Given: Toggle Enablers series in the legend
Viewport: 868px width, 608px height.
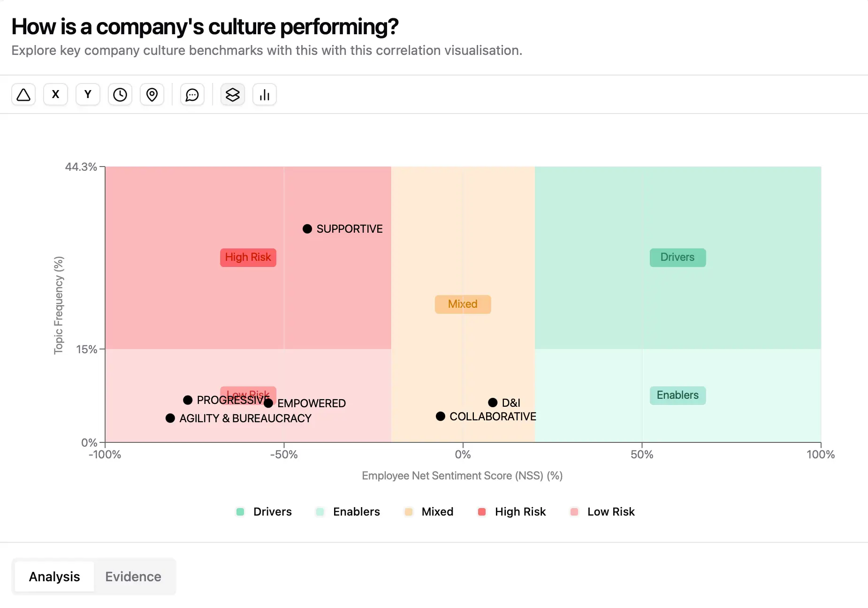Looking at the screenshot, I should [348, 512].
